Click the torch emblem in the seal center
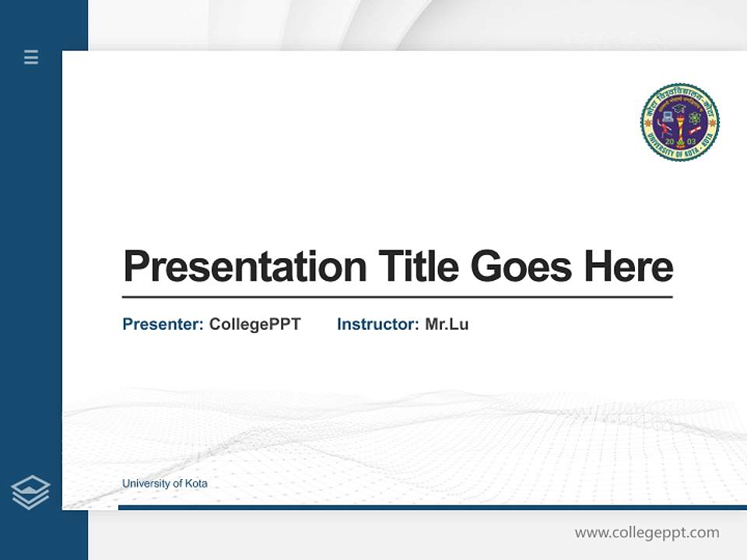Image resolution: width=747 pixels, height=560 pixels. 681,125
